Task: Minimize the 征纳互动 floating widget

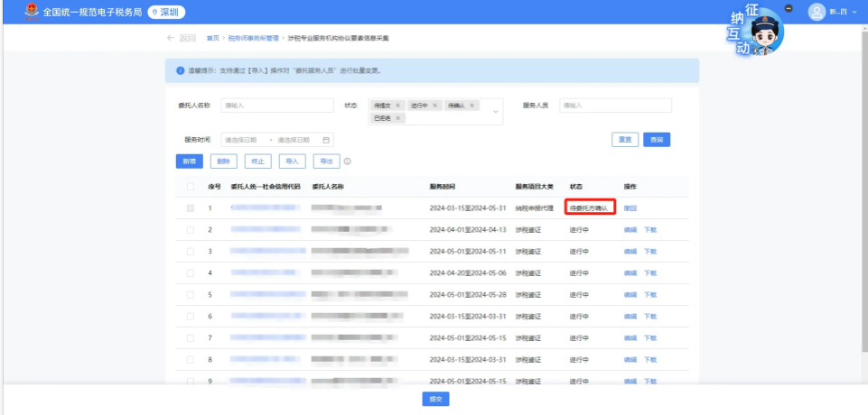Action: (x=789, y=8)
